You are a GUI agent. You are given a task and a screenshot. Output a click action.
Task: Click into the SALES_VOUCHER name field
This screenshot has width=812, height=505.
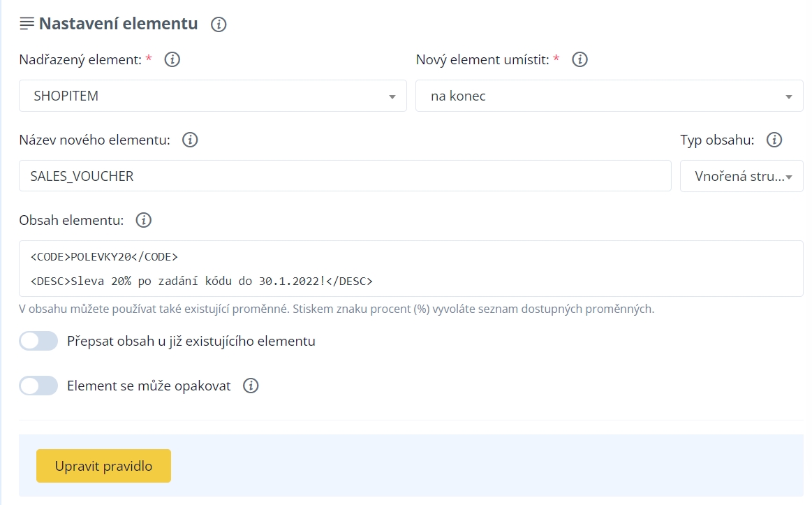pos(345,177)
